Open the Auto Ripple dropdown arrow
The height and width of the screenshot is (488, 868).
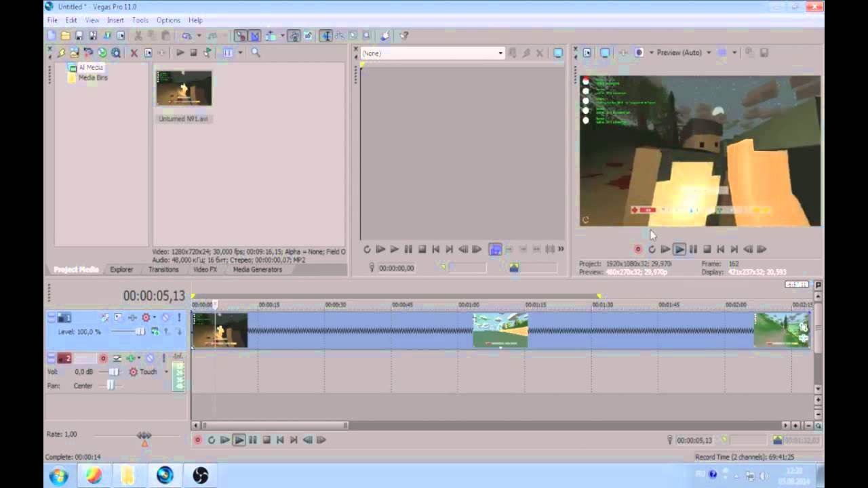coord(283,35)
